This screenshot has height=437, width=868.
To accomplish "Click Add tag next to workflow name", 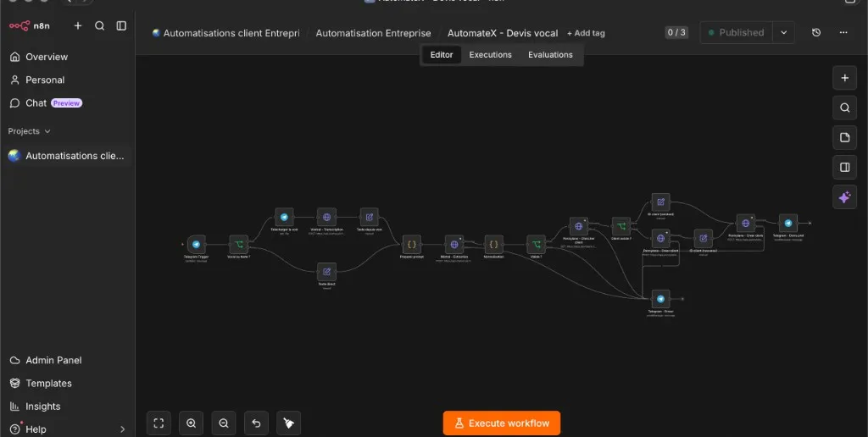I will (586, 33).
